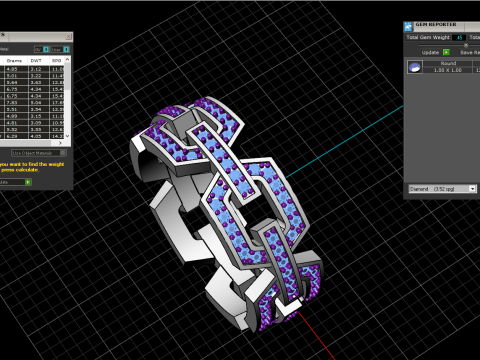Click the 1.00 X 1.00 gem size cell
Viewport: 480px width, 360px height.
point(448,70)
